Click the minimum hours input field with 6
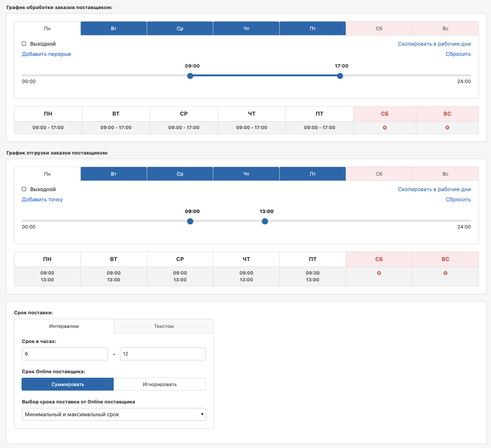This screenshot has width=491, height=448. 65,354
